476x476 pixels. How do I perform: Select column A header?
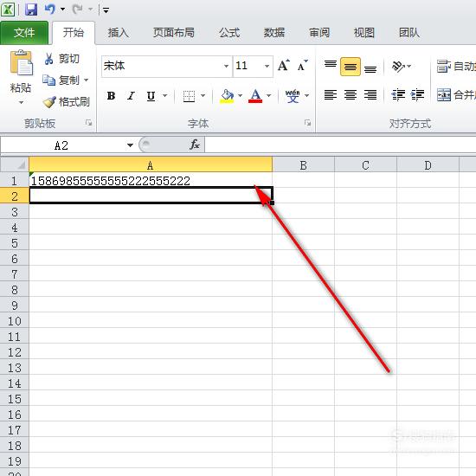pos(151,164)
